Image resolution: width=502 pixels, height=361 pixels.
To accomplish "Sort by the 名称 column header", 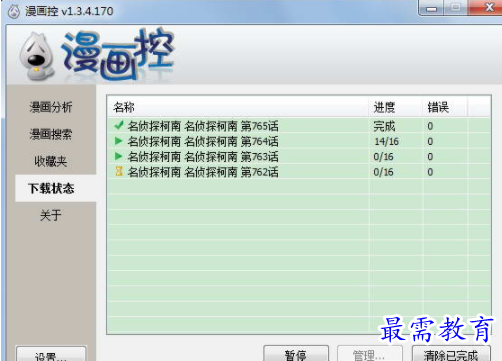I will [x=238, y=107].
